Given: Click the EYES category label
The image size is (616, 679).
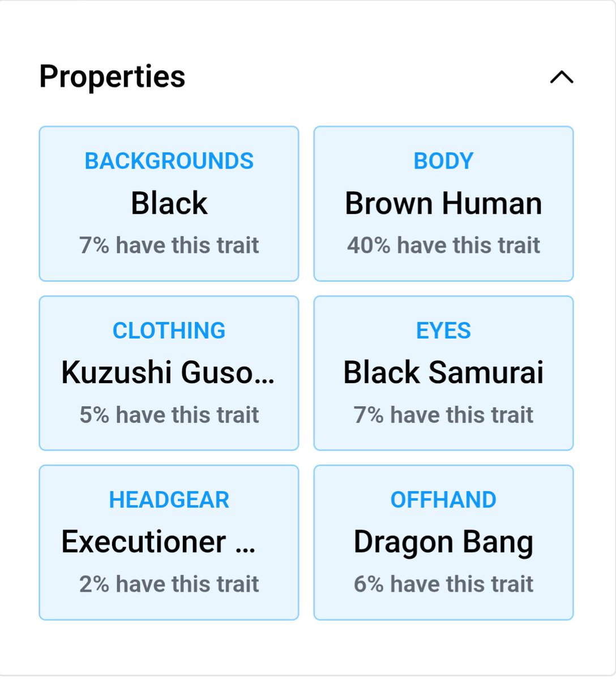Looking at the screenshot, I should [443, 330].
